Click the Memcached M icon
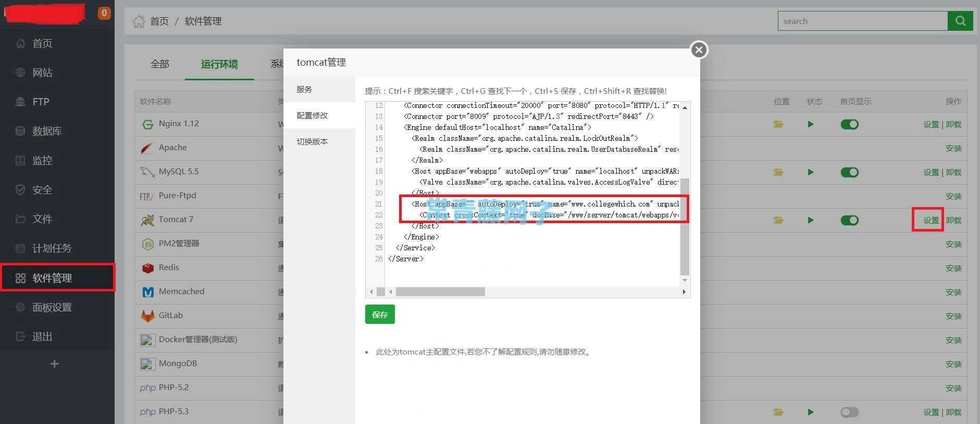Viewport: 980px width, 424px height. point(147,292)
